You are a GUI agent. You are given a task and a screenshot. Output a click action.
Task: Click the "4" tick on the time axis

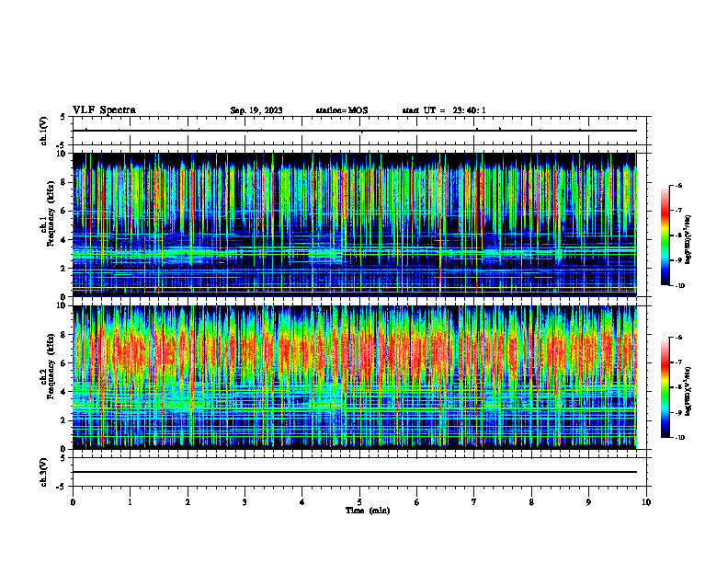point(302,502)
